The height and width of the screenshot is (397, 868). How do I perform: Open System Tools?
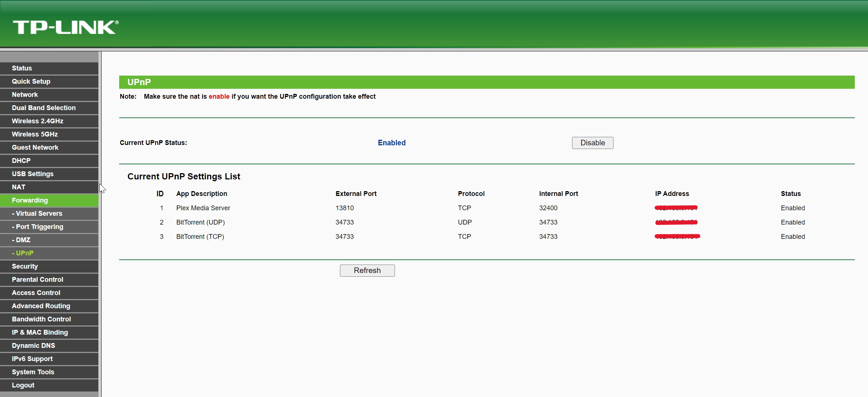point(49,372)
